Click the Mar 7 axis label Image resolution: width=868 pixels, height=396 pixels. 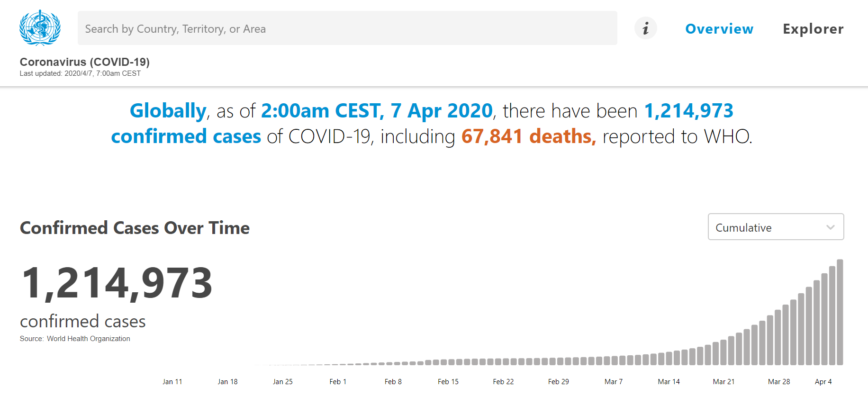(614, 382)
